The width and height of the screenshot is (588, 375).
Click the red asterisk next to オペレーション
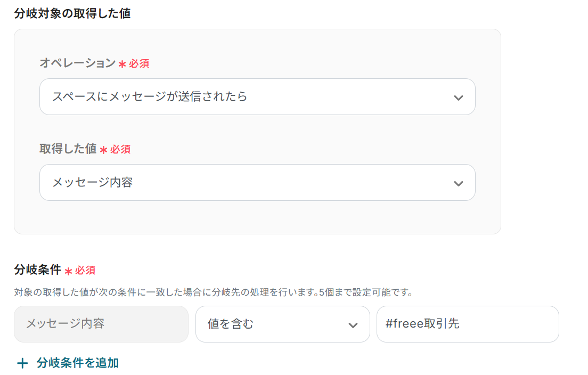122,64
